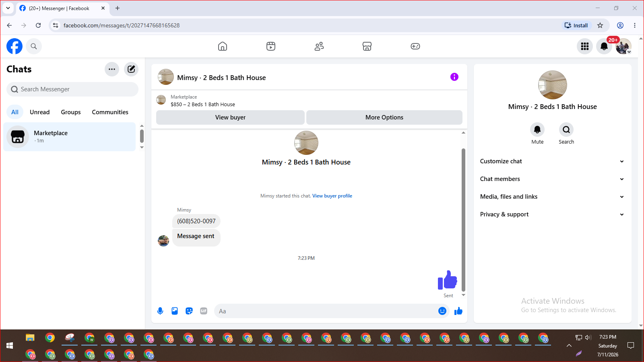
Task: Open the Chrome three-dot menu
Action: click(x=635, y=25)
